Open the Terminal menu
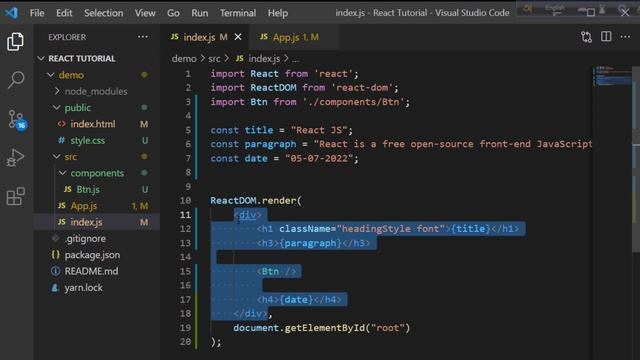 pyautogui.click(x=238, y=13)
